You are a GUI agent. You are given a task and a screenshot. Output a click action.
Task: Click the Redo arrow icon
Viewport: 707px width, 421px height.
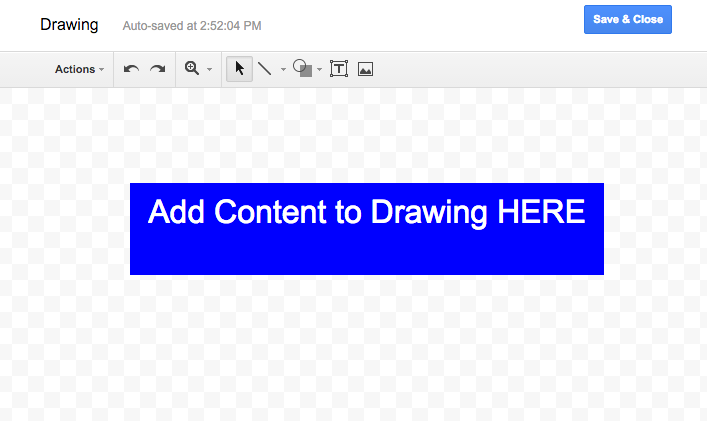click(x=157, y=69)
